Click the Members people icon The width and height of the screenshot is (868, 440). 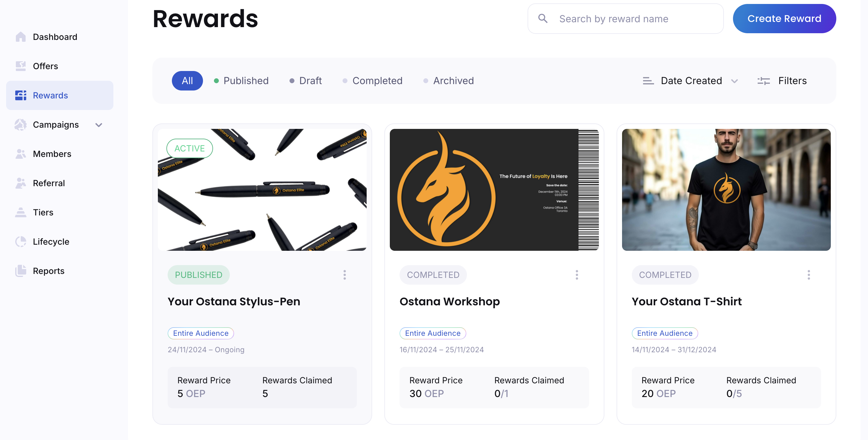point(20,154)
